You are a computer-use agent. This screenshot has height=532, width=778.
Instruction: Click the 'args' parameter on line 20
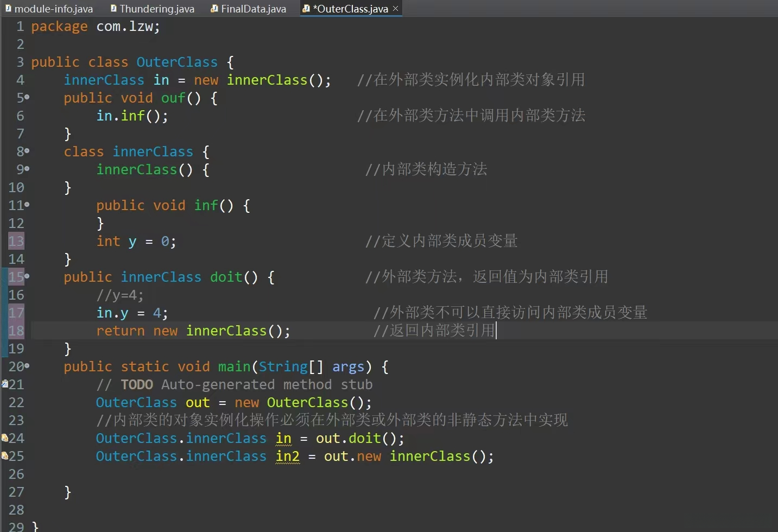pos(348,367)
